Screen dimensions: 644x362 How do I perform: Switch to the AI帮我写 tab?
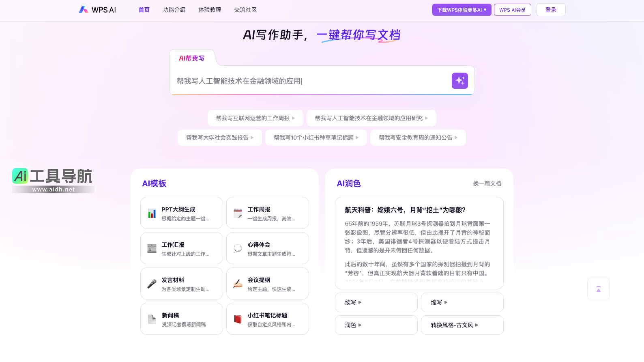pyautogui.click(x=191, y=58)
